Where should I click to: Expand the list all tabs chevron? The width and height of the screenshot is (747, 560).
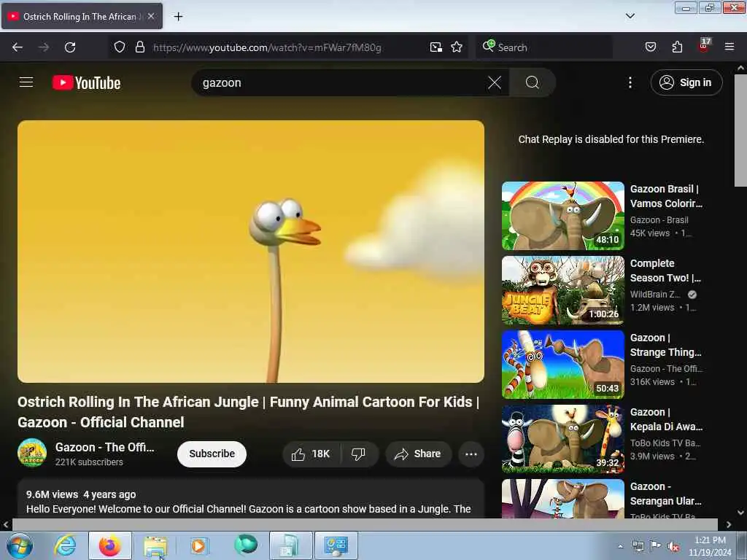coord(630,16)
